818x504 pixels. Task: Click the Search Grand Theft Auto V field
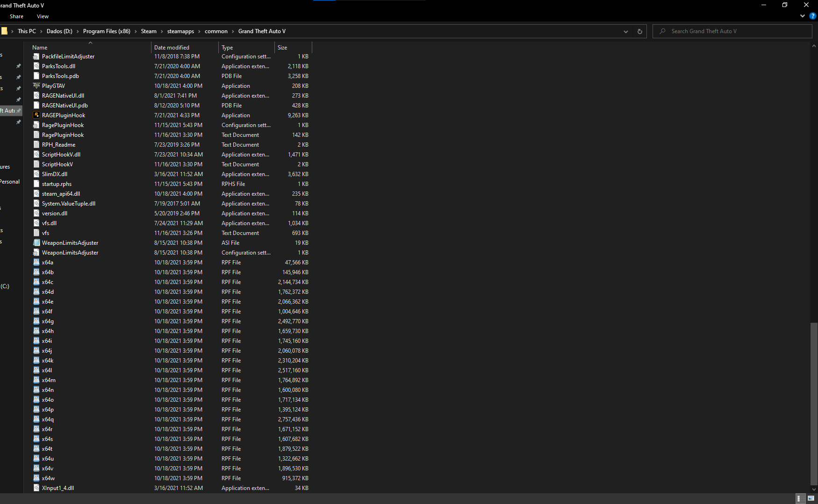(732, 31)
